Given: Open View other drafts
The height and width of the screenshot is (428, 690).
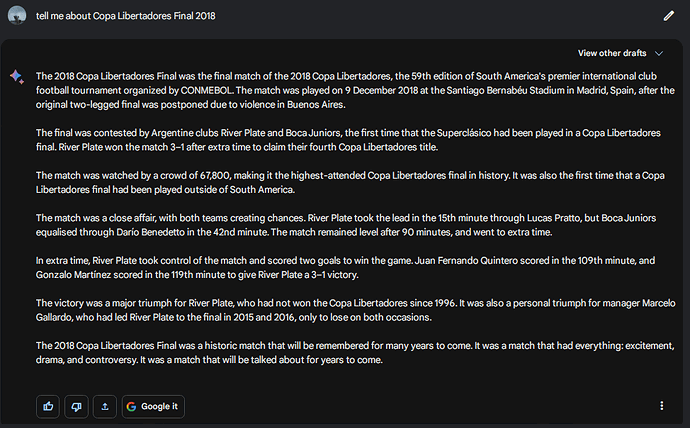Looking at the screenshot, I should pos(620,53).
